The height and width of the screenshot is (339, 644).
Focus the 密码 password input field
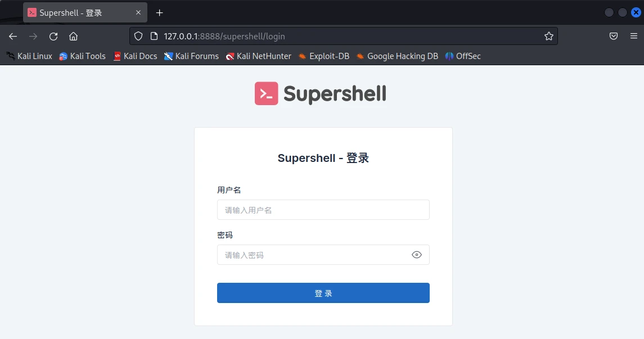coord(323,255)
